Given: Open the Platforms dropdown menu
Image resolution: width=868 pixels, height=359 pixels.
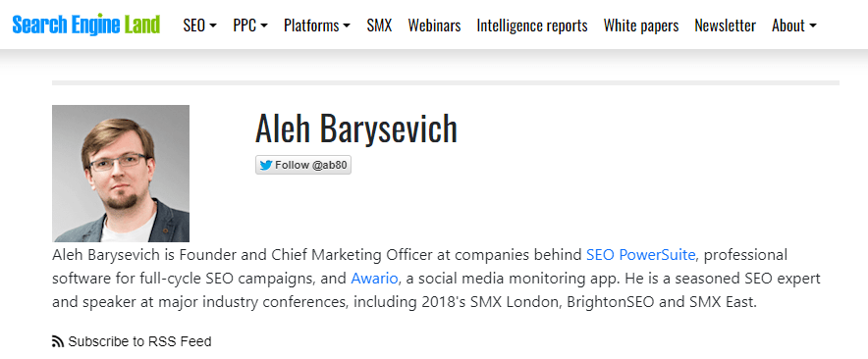Looking at the screenshot, I should click(x=317, y=26).
